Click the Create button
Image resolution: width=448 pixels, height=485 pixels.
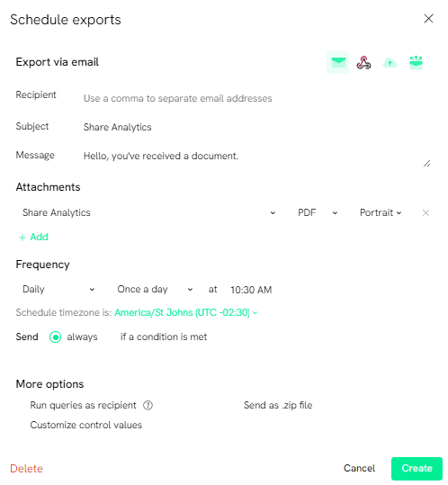(417, 468)
